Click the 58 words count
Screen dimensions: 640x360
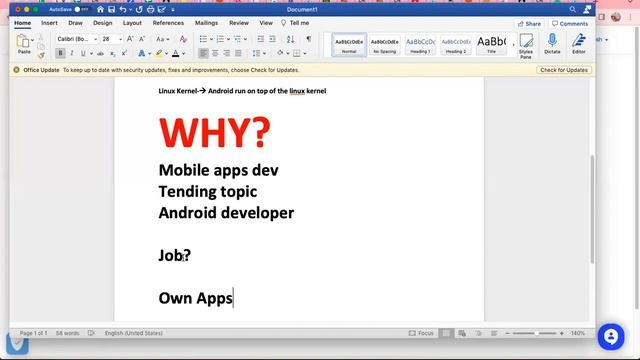(67, 333)
